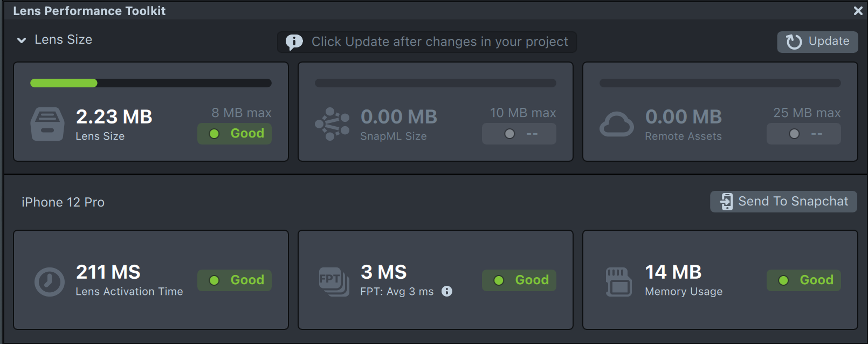The image size is (868, 344).
Task: Click the Lens Size archive box icon
Action: tap(47, 125)
